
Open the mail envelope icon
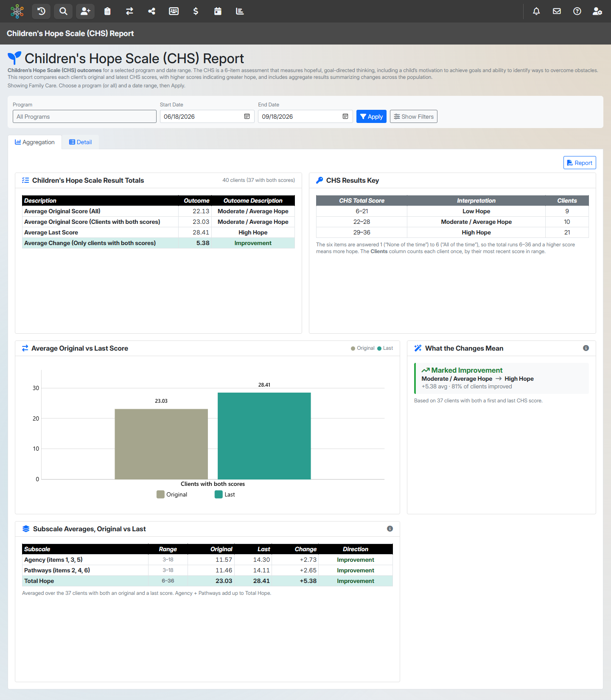coord(557,11)
